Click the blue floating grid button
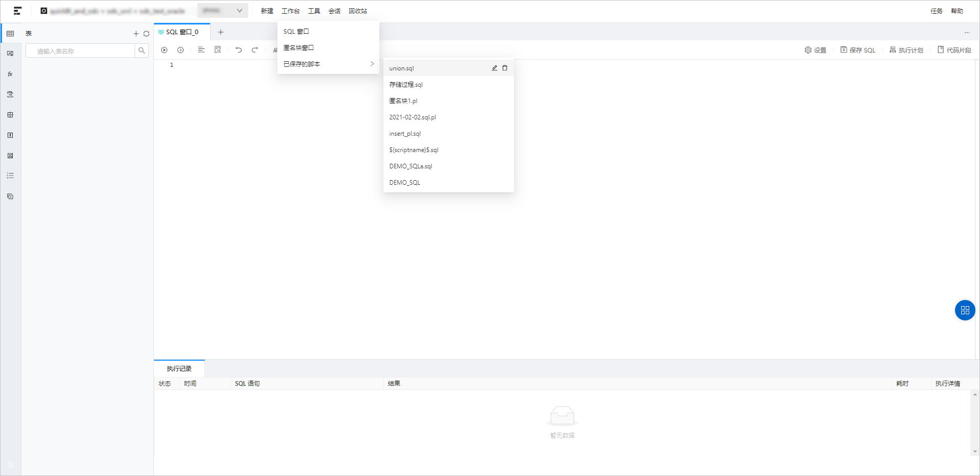This screenshot has width=980, height=476. point(964,310)
